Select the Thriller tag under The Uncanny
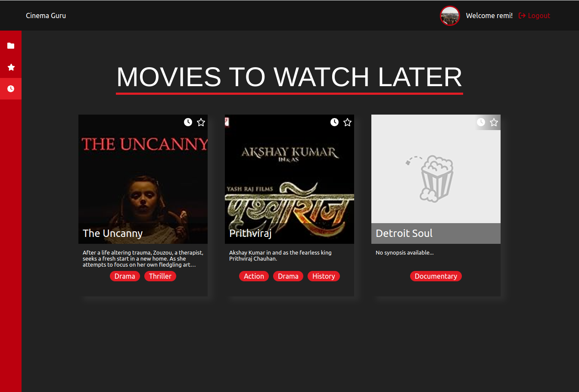579x392 pixels. 160,276
